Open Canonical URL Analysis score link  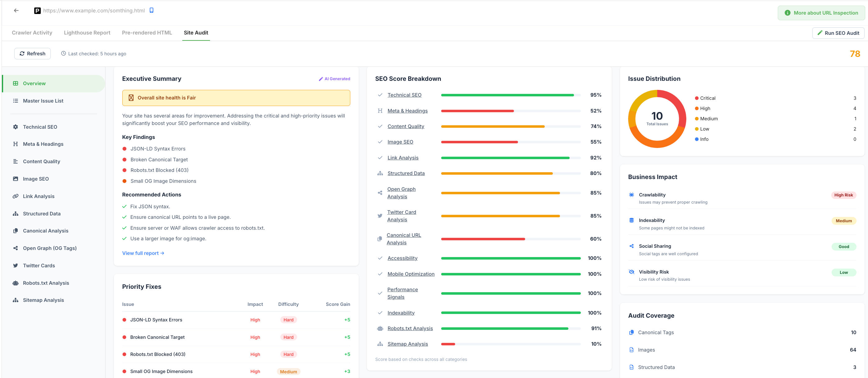[x=404, y=239]
